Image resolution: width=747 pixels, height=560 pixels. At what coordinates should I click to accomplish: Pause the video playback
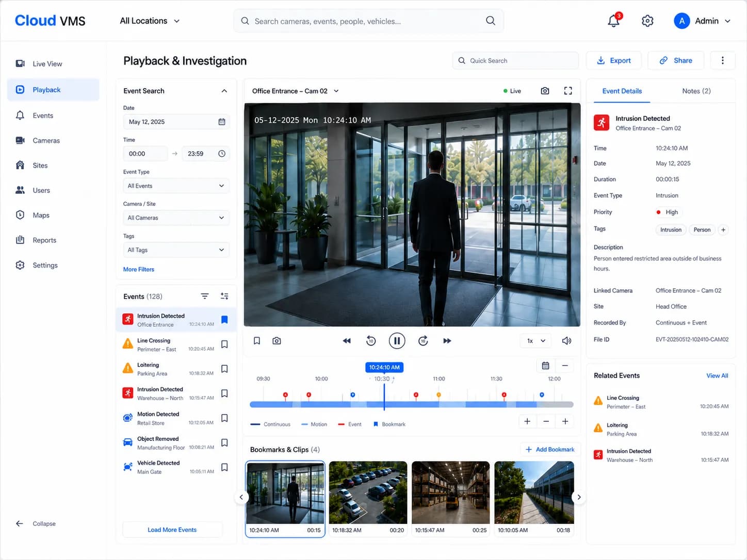pyautogui.click(x=397, y=341)
